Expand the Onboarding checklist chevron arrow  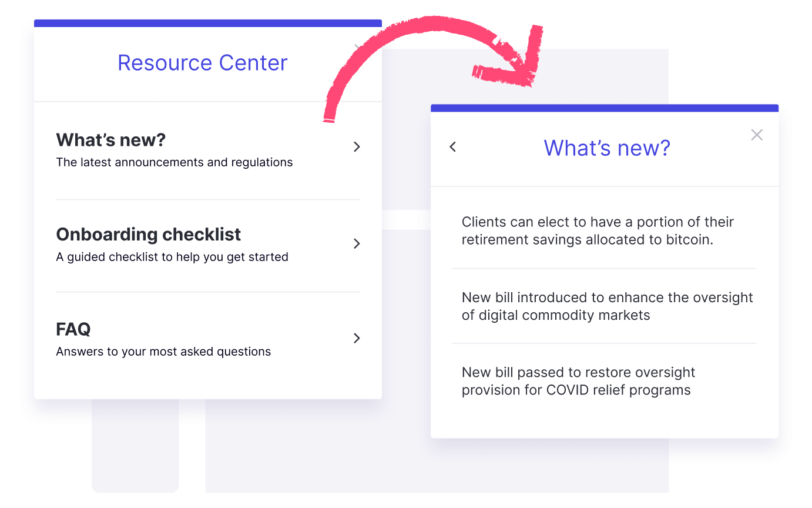point(357,243)
